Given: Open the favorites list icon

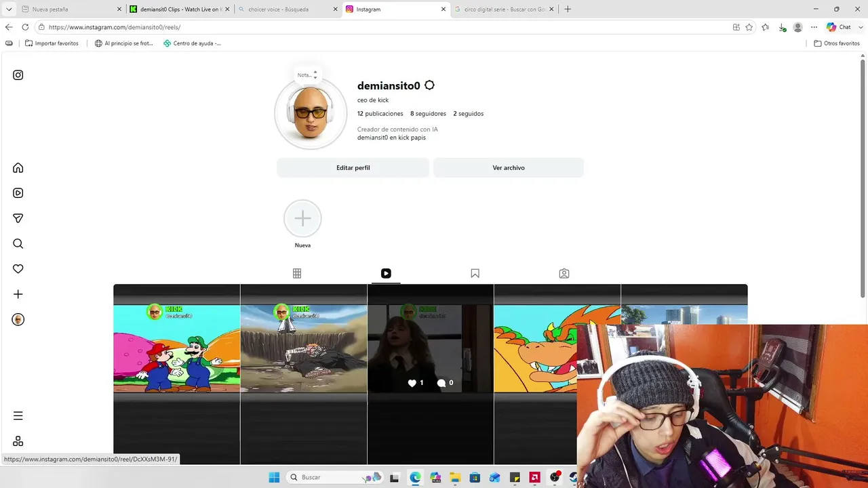Looking at the screenshot, I should [766, 27].
